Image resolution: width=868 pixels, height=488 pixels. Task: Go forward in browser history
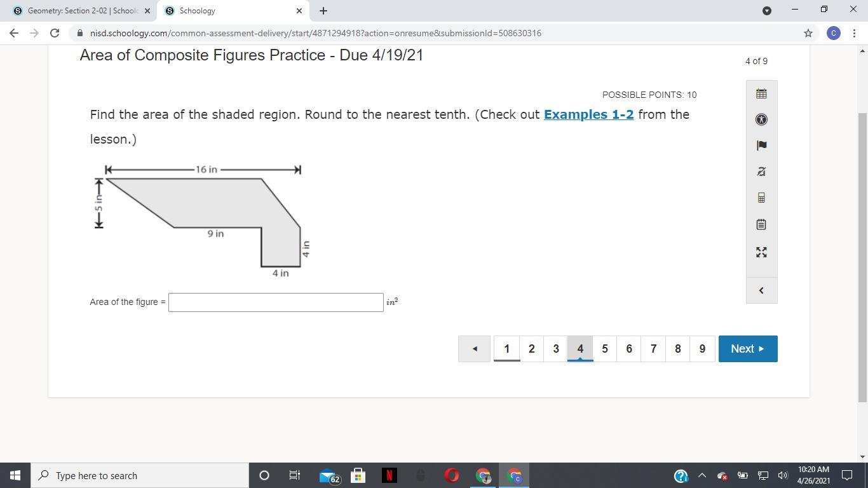click(34, 33)
